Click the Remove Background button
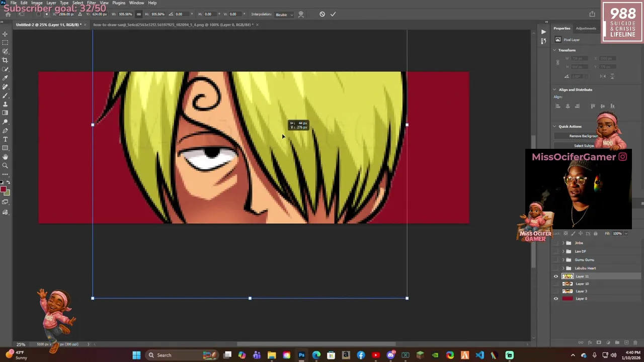The height and width of the screenshot is (362, 644). pyautogui.click(x=584, y=136)
